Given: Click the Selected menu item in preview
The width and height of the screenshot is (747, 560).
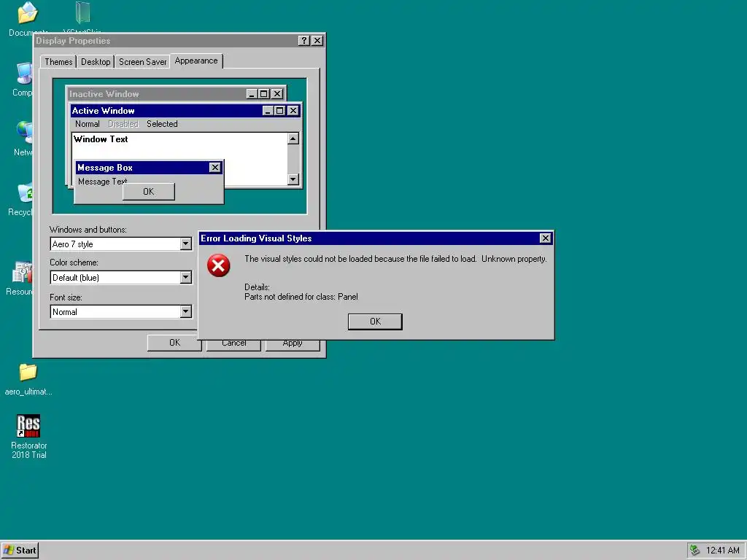Looking at the screenshot, I should (162, 124).
